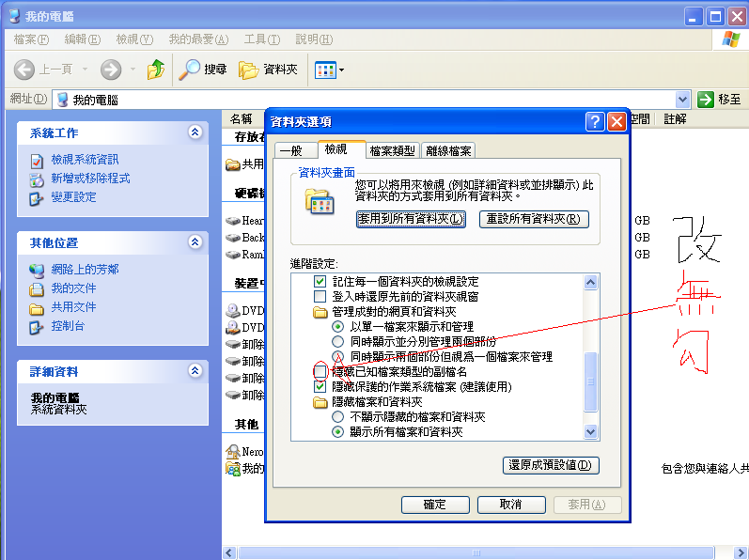The image size is (749, 560).
Task: Toggle 隱藏已知檔案類型的副檔名 checkbox
Action: pos(320,372)
